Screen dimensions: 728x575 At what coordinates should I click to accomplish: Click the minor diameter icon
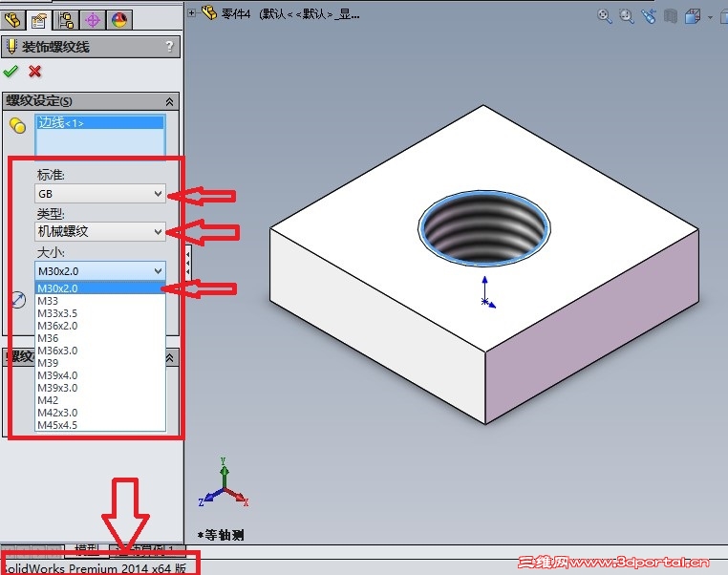point(18,300)
